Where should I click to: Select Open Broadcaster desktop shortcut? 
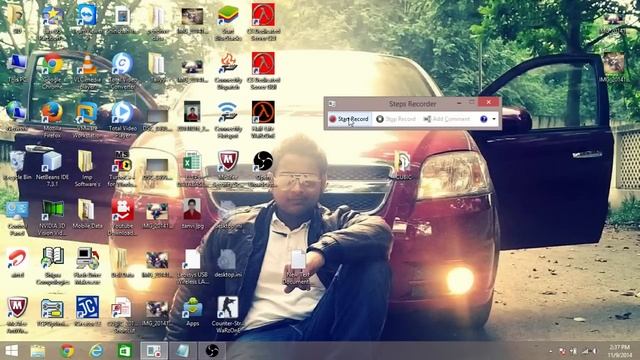point(263,168)
